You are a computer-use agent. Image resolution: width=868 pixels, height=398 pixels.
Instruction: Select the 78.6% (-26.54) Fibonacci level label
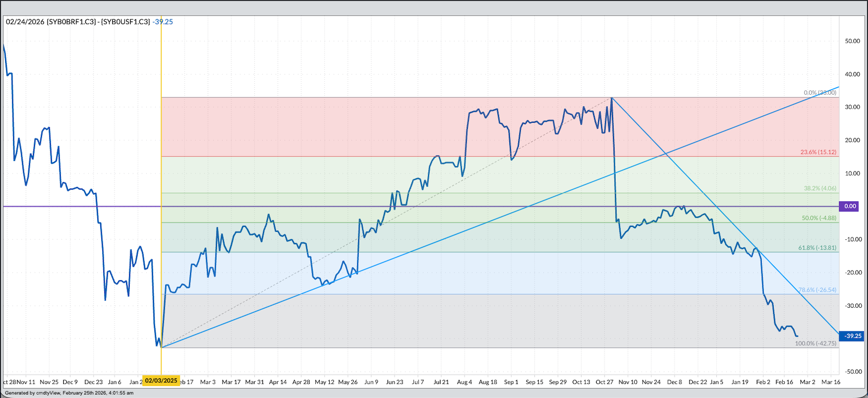coord(817,290)
